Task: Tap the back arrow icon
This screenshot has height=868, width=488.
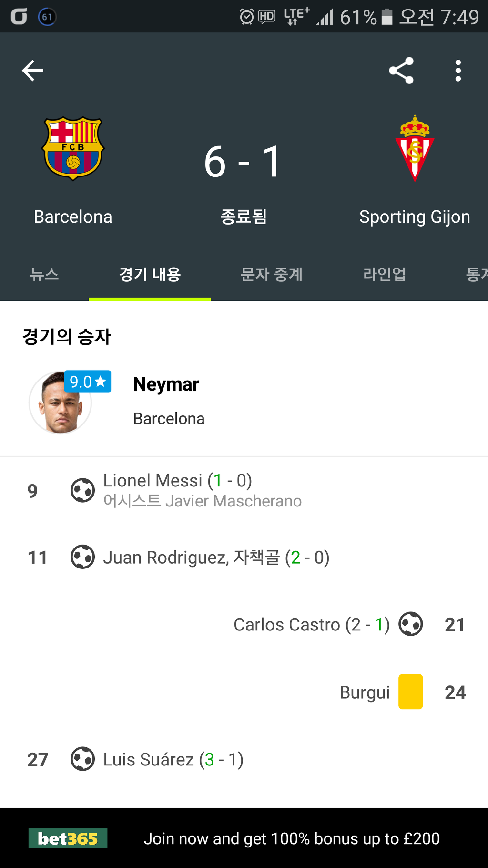Action: [x=33, y=71]
